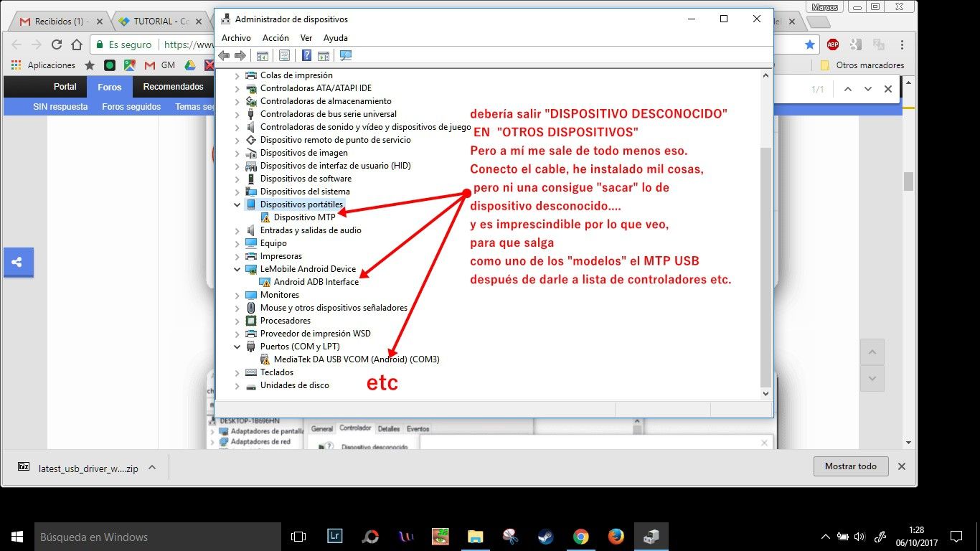The image size is (980, 551).
Task: Click the scan for hardware changes icon
Action: pyautogui.click(x=346, y=56)
